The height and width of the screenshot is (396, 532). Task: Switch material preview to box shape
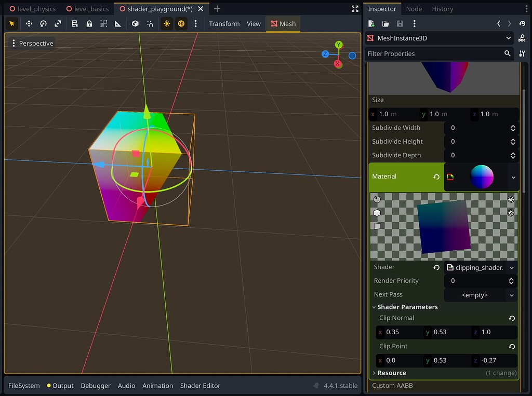[x=377, y=212]
